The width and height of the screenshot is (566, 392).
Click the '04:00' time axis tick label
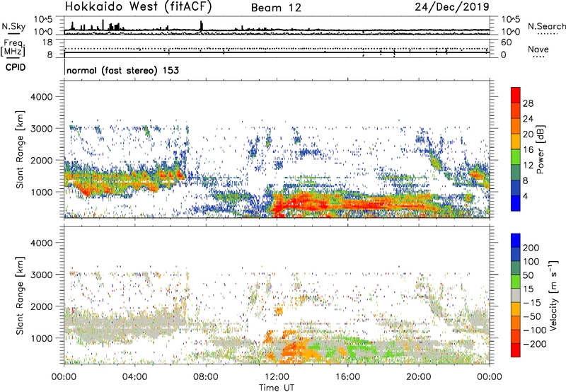(x=134, y=377)
